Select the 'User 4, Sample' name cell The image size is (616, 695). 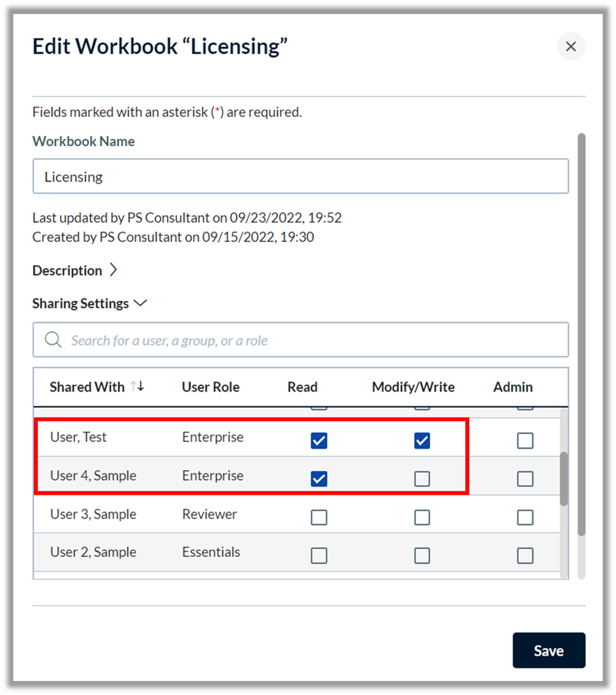[93, 475]
